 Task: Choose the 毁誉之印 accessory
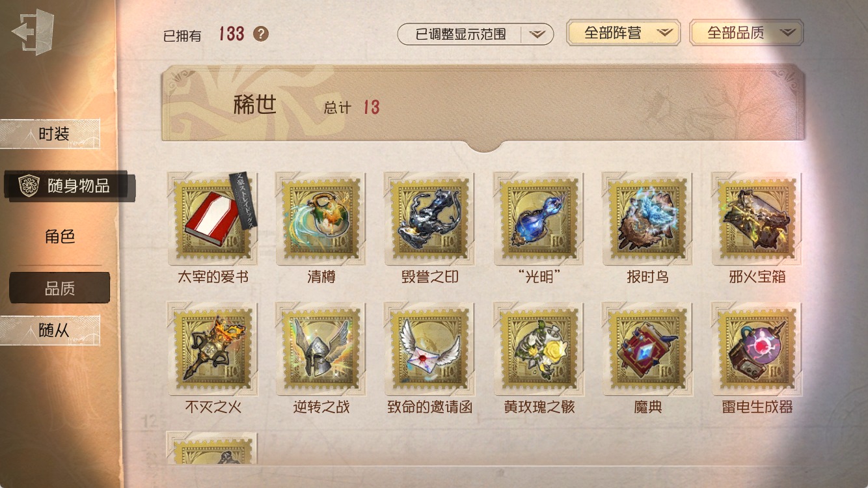(430, 219)
